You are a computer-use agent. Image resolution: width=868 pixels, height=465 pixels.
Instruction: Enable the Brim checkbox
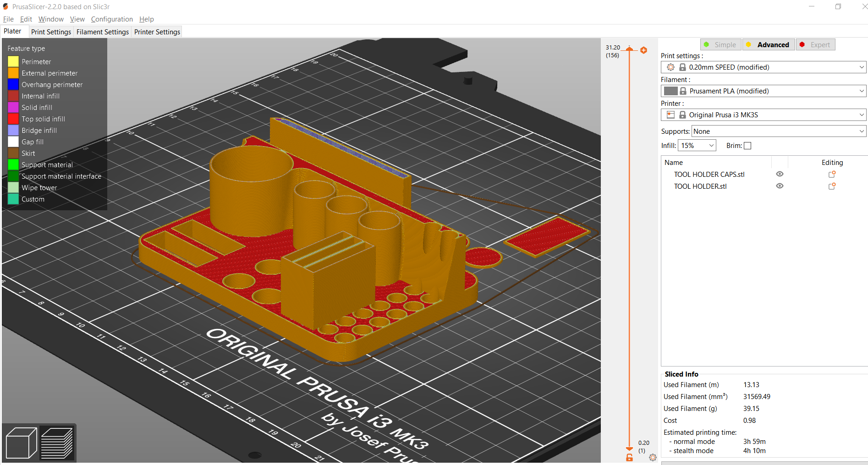747,146
